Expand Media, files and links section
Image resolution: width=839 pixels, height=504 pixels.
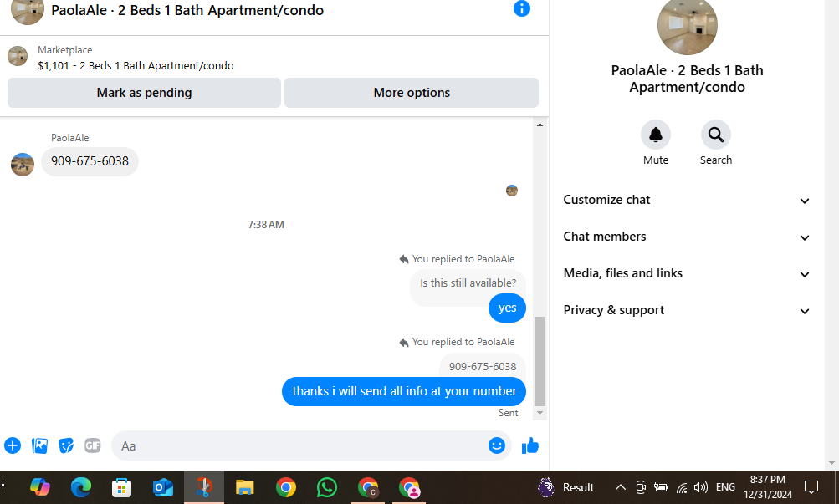point(687,273)
